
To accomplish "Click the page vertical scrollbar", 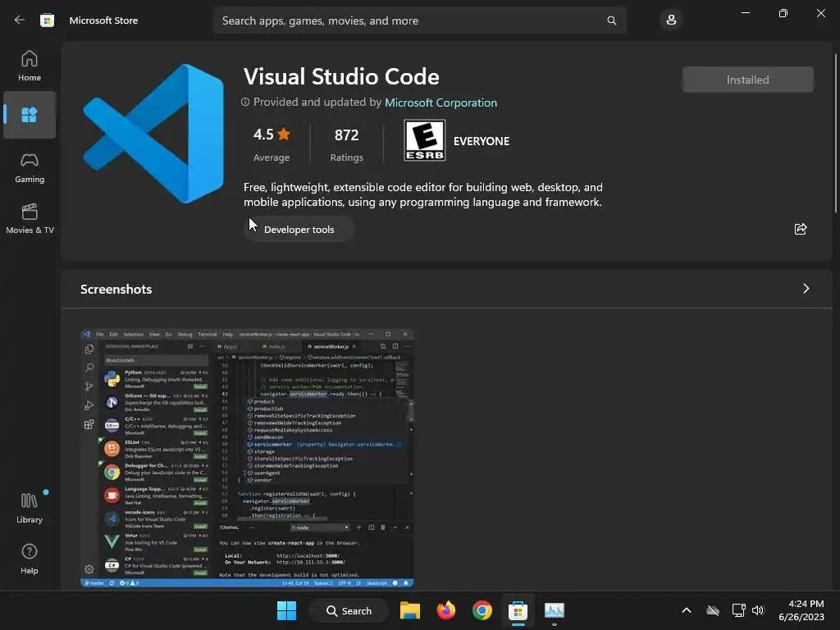I will tap(836, 134).
